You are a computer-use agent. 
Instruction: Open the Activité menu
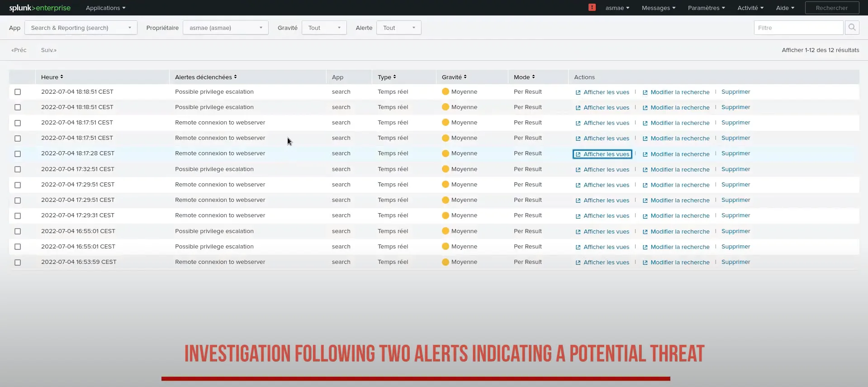tap(750, 8)
